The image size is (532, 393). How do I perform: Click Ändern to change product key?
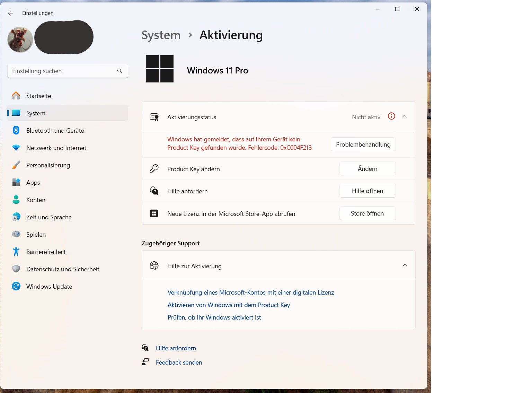367,169
